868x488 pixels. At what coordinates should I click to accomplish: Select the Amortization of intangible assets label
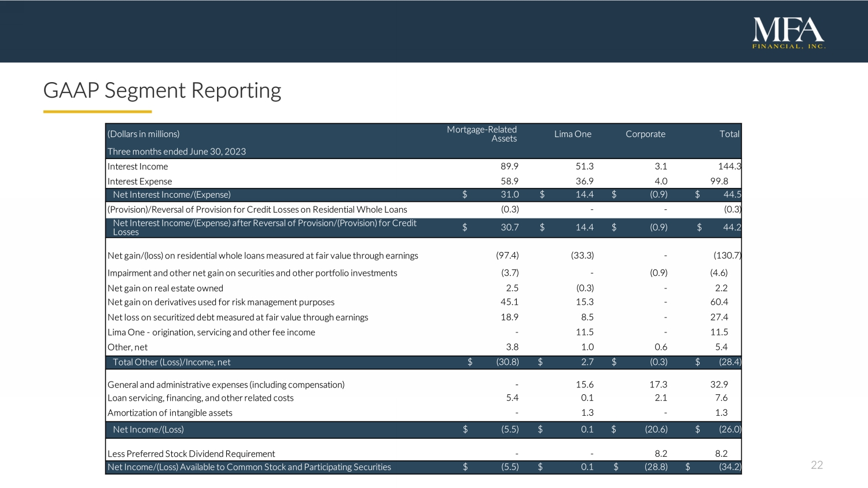[x=170, y=413]
